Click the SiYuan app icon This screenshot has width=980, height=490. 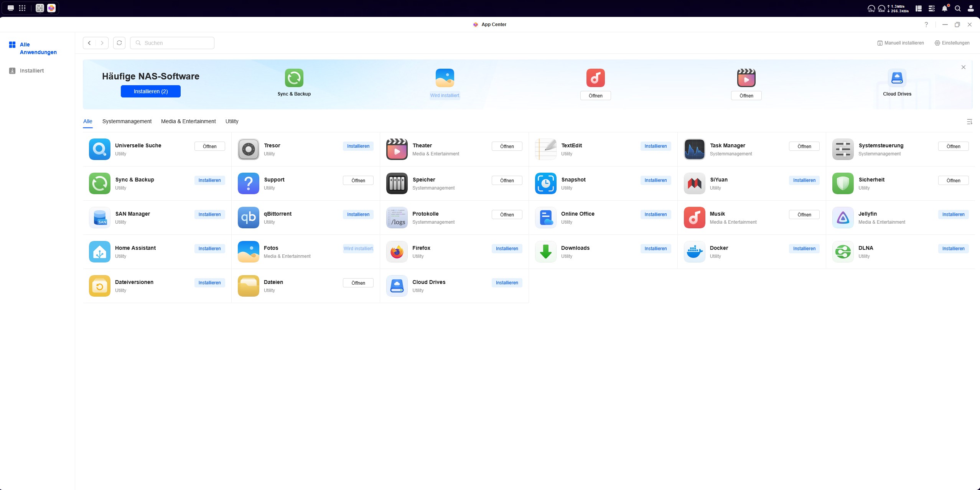[694, 183]
